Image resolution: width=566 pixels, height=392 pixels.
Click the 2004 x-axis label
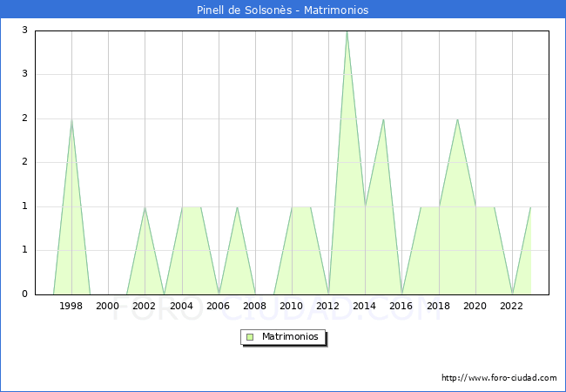(x=182, y=306)
